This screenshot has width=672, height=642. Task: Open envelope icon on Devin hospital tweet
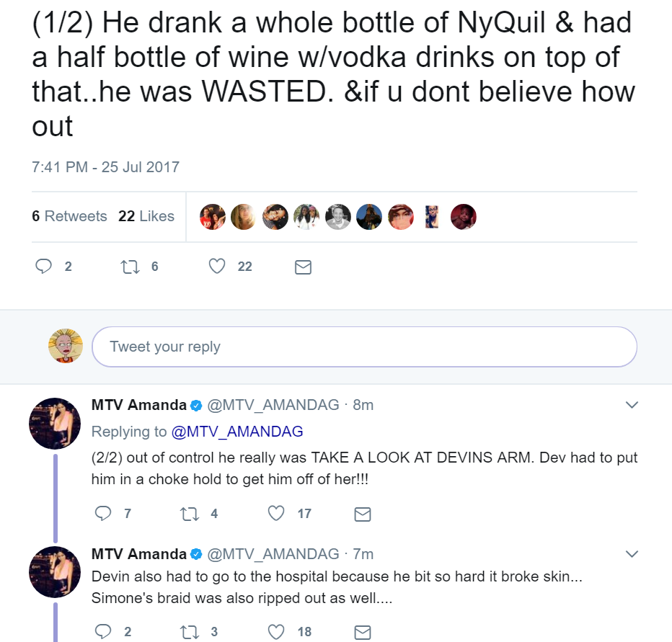[x=363, y=632]
